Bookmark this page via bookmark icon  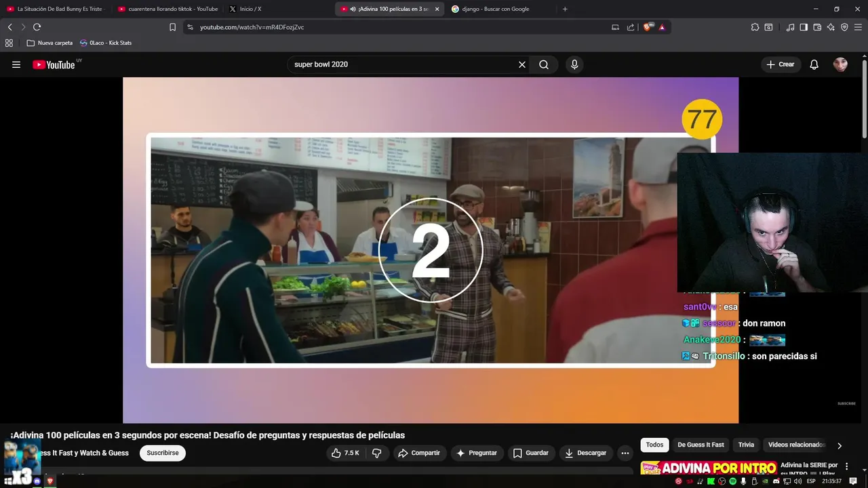pos(172,27)
